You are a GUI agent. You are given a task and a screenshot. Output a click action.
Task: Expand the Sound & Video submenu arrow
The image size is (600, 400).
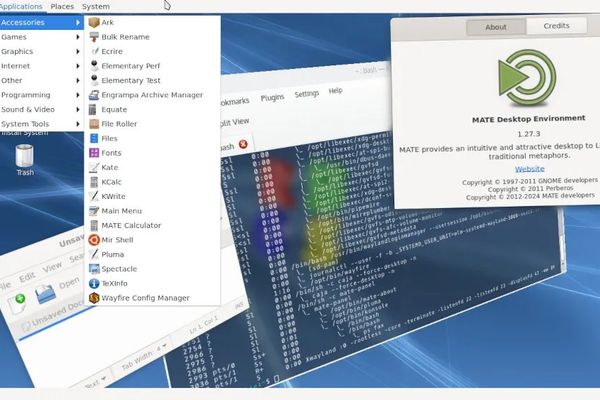pos(78,109)
